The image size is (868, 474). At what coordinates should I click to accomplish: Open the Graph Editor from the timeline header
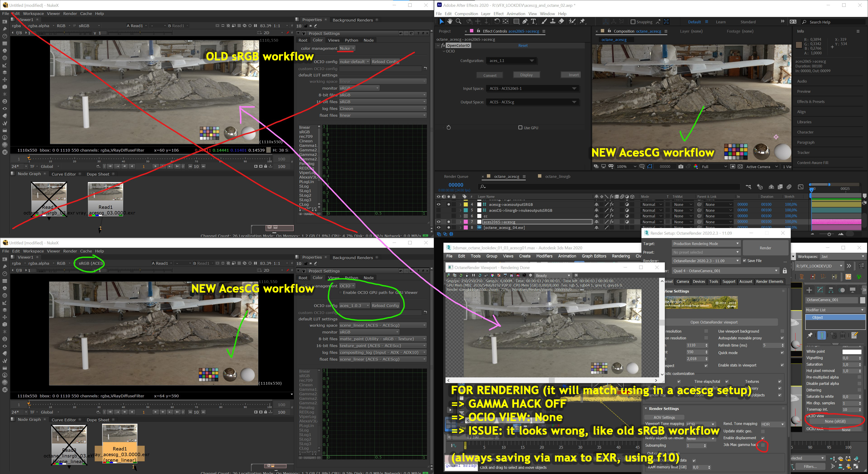801,187
